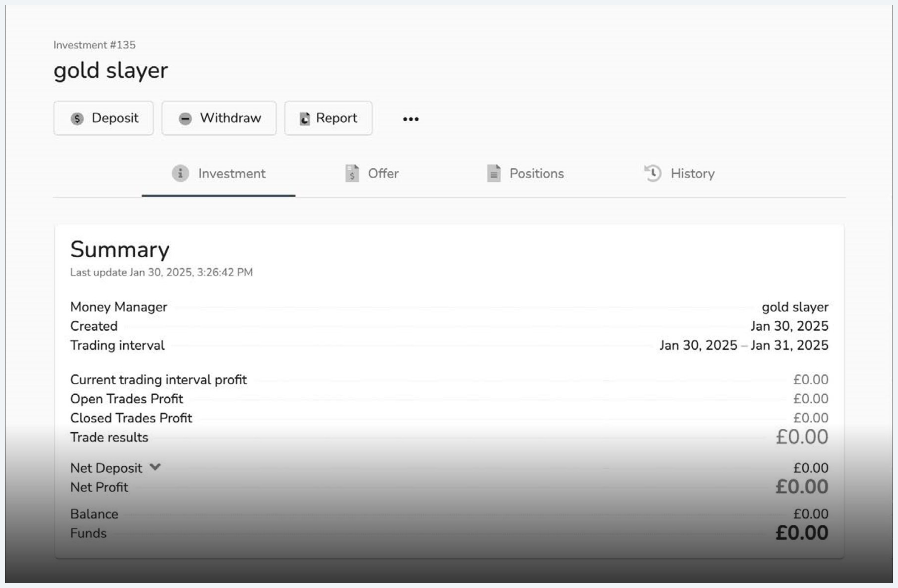Open the three-dot more options menu
The height and width of the screenshot is (588, 898).
click(x=410, y=119)
